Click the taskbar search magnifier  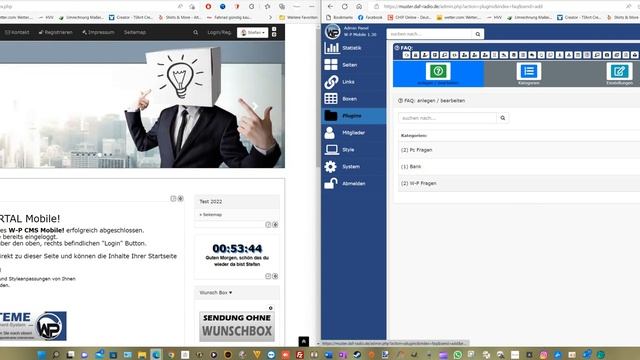[56, 354]
